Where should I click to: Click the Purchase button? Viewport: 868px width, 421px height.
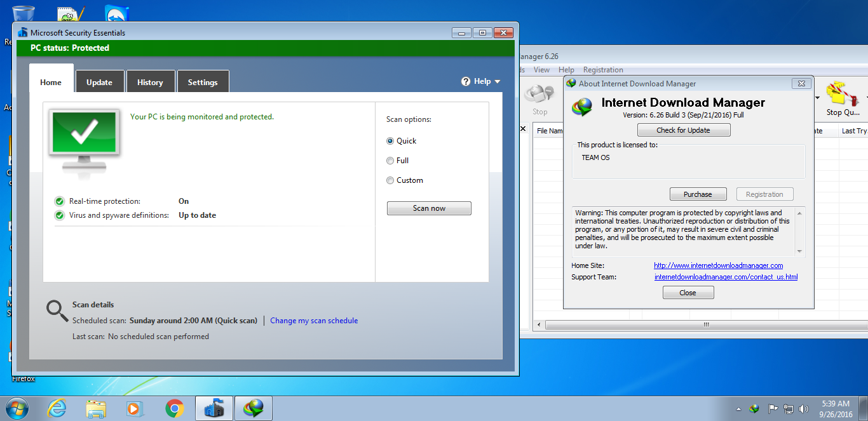(698, 194)
